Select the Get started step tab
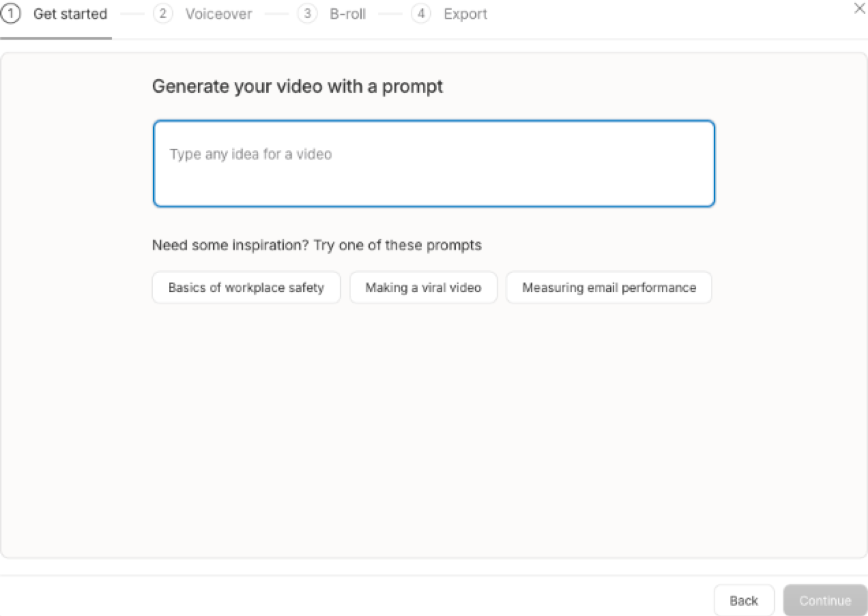This screenshot has width=868, height=616. (70, 14)
